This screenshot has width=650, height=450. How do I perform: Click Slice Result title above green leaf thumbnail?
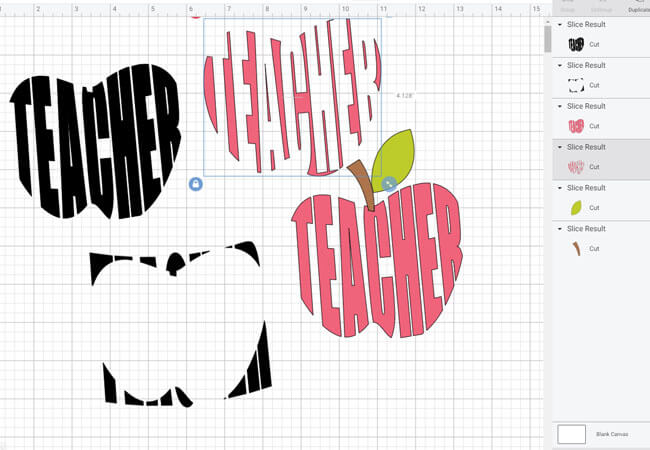point(586,188)
